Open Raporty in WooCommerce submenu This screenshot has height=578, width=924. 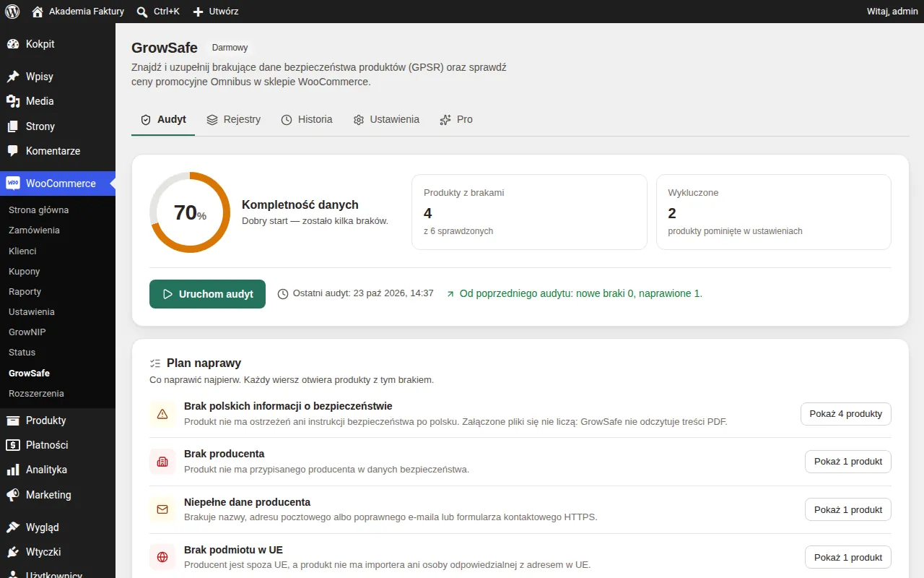click(x=25, y=291)
